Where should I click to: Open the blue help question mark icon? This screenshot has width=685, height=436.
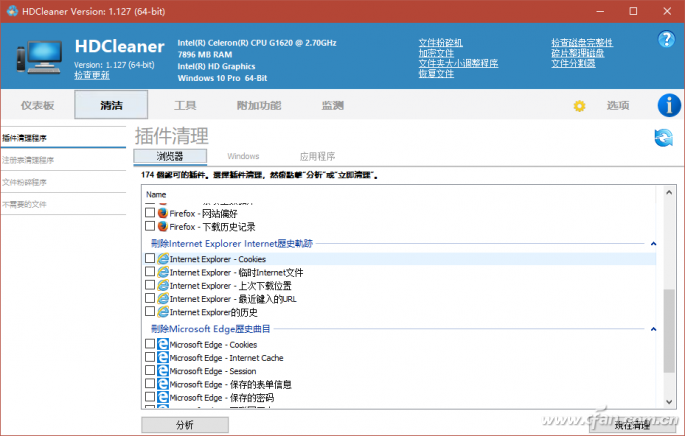pyautogui.click(x=666, y=39)
